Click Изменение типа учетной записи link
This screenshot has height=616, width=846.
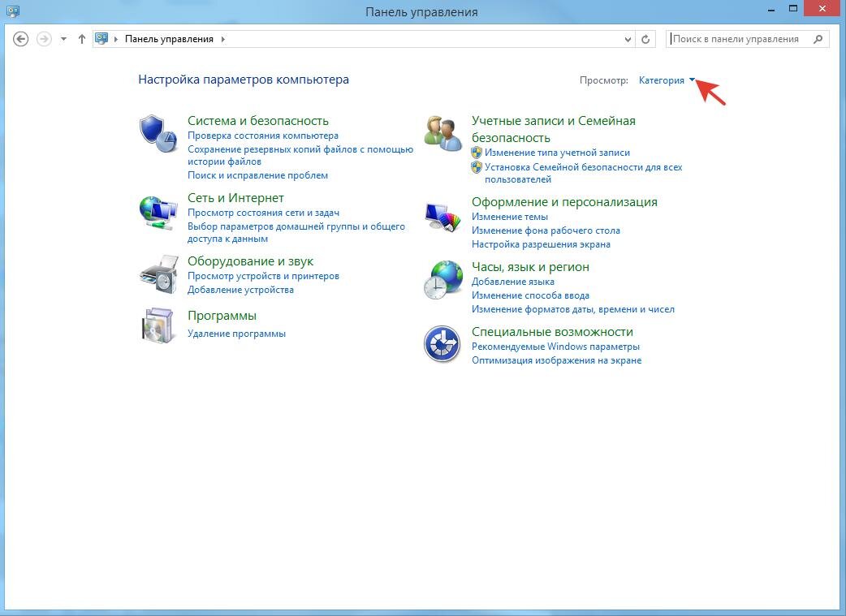pos(557,153)
